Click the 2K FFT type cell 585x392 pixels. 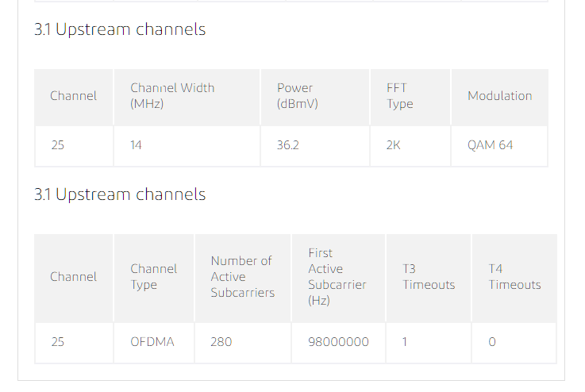[x=393, y=145]
